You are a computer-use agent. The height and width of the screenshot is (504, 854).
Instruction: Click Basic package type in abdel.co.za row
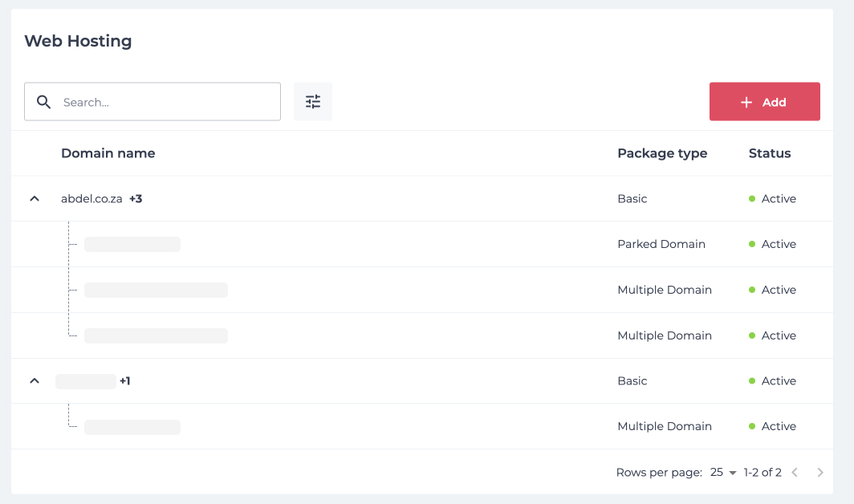click(632, 199)
